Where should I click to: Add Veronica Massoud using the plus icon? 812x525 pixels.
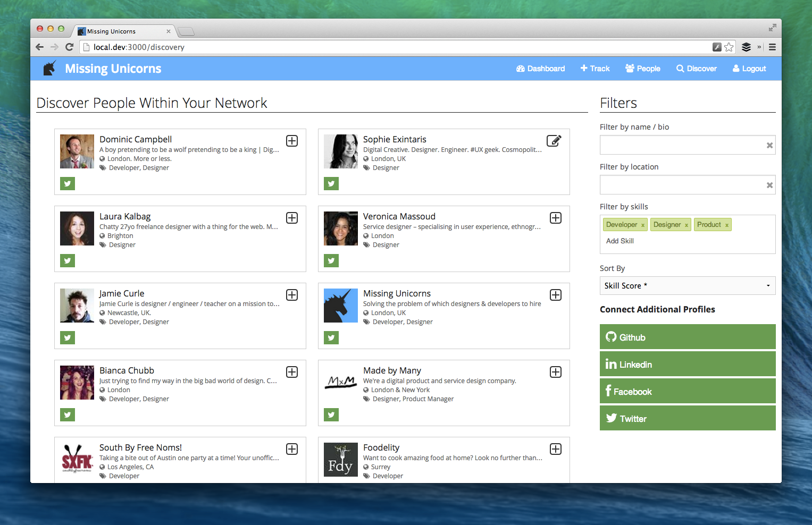tap(556, 218)
